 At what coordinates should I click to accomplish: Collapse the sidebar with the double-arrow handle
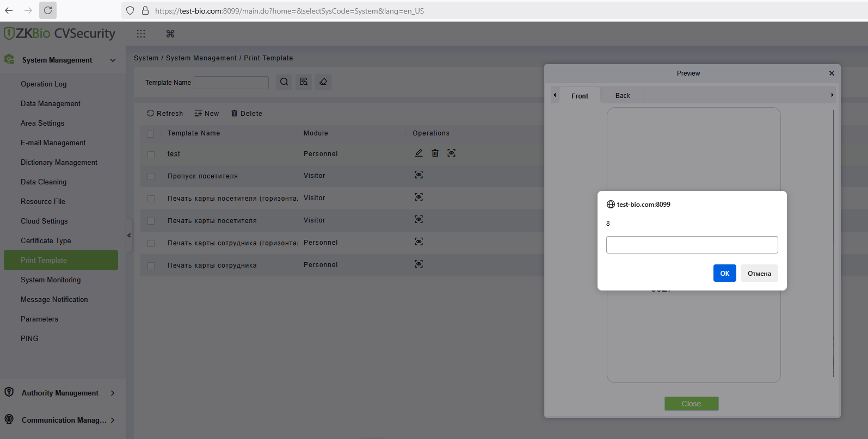[129, 236]
